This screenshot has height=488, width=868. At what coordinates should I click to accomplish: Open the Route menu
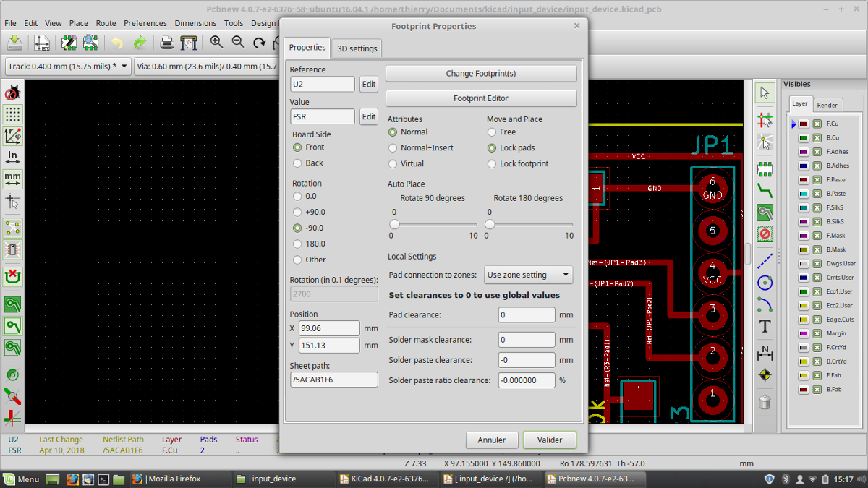106,23
